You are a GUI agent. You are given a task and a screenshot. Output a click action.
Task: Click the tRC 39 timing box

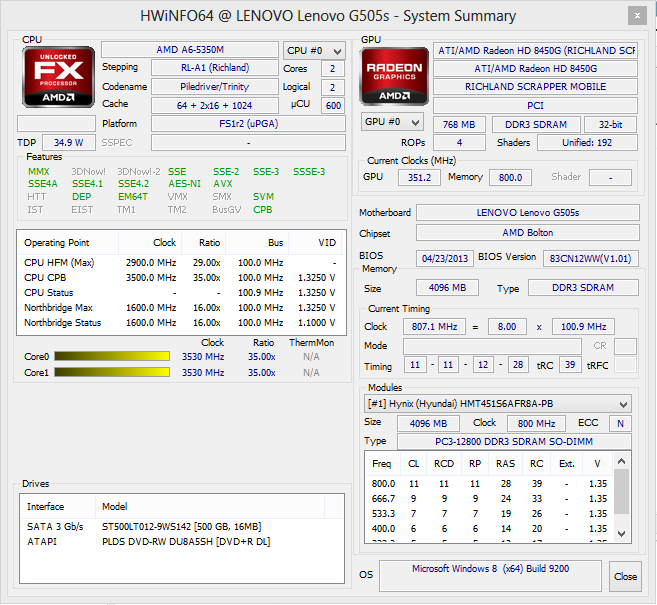(570, 365)
